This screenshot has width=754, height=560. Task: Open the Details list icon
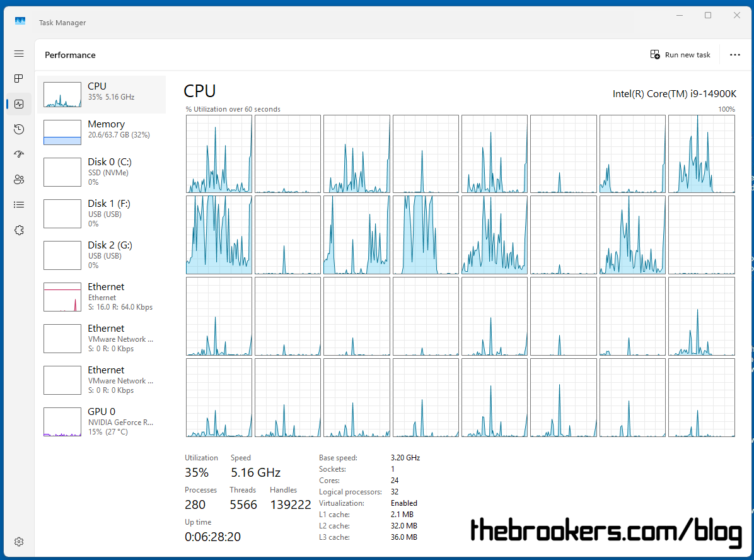[19, 205]
